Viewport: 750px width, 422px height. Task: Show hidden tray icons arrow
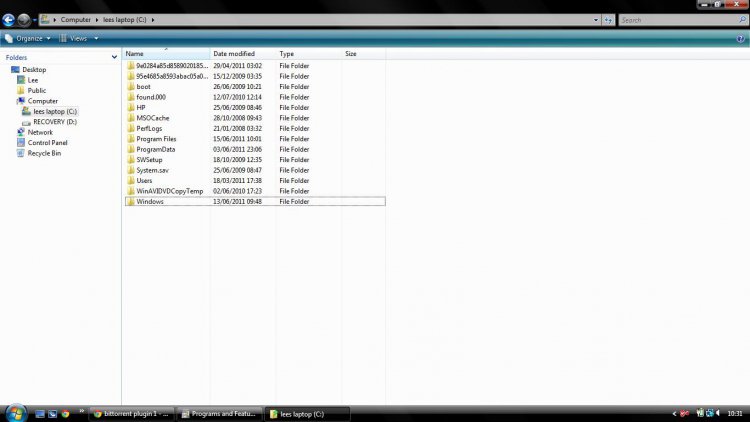[674, 414]
